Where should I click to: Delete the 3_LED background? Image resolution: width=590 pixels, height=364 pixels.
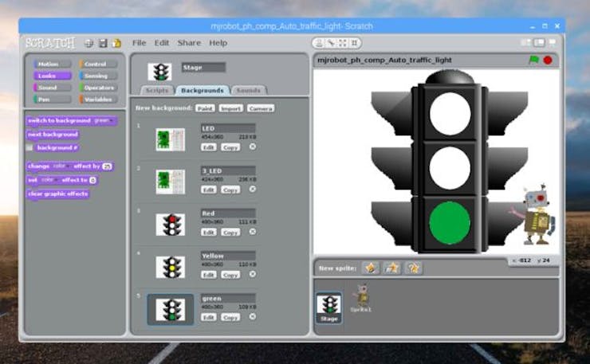(x=253, y=189)
